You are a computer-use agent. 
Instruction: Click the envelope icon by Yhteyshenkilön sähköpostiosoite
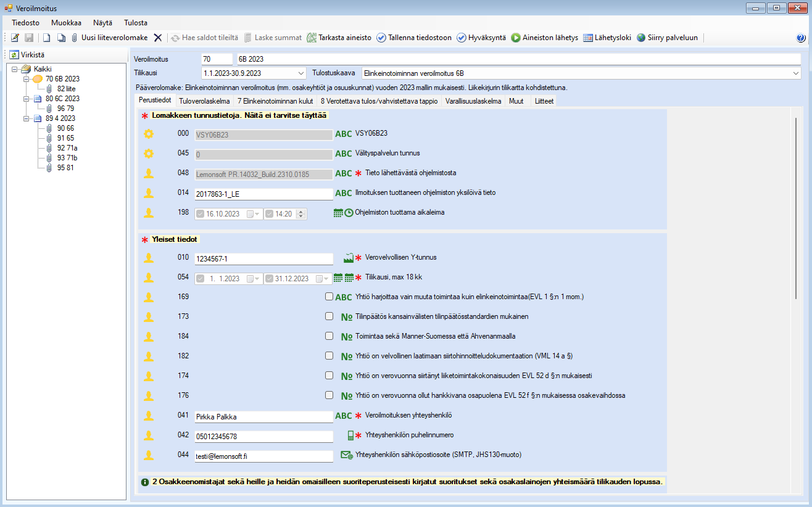347,455
